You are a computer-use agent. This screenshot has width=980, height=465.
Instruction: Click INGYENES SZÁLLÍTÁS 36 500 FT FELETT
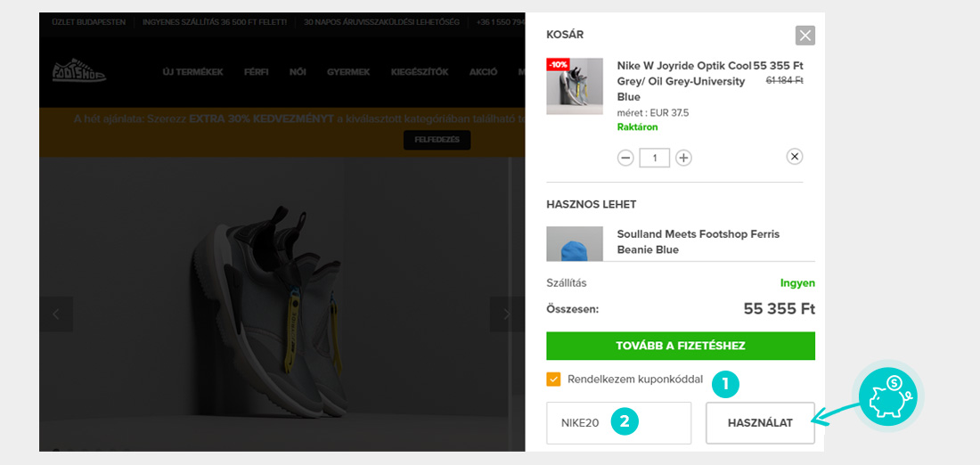coord(215,22)
